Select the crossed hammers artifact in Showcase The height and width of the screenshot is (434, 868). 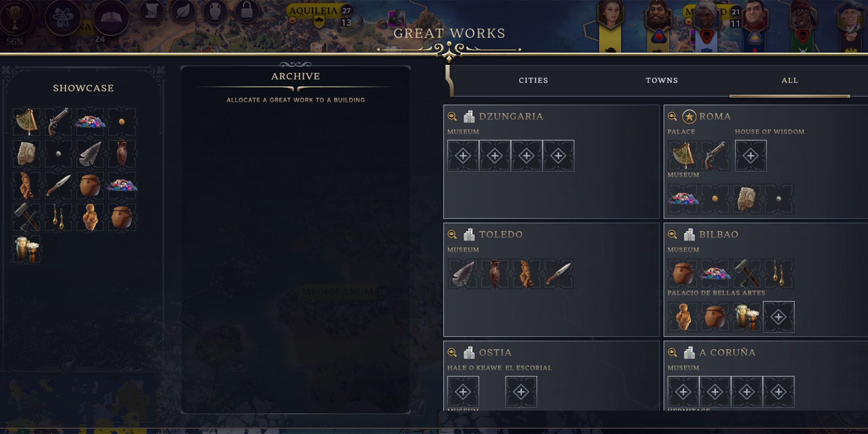point(26,217)
